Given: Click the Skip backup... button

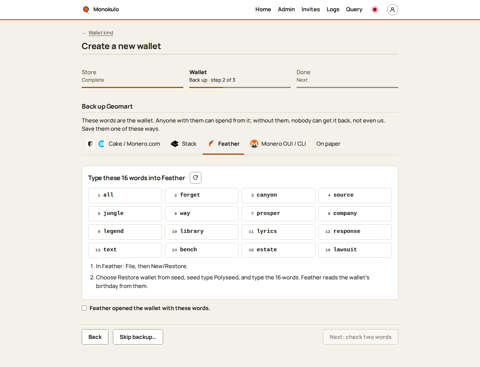Looking at the screenshot, I should 138,337.
